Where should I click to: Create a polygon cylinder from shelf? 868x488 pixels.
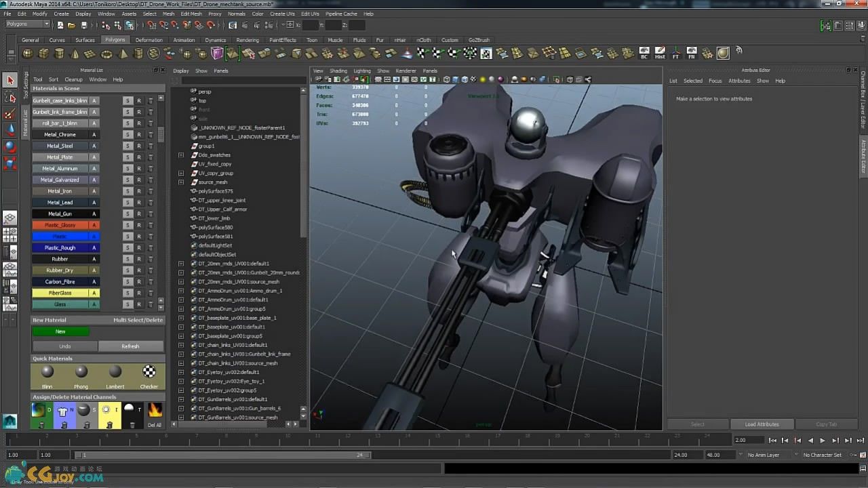tap(59, 54)
